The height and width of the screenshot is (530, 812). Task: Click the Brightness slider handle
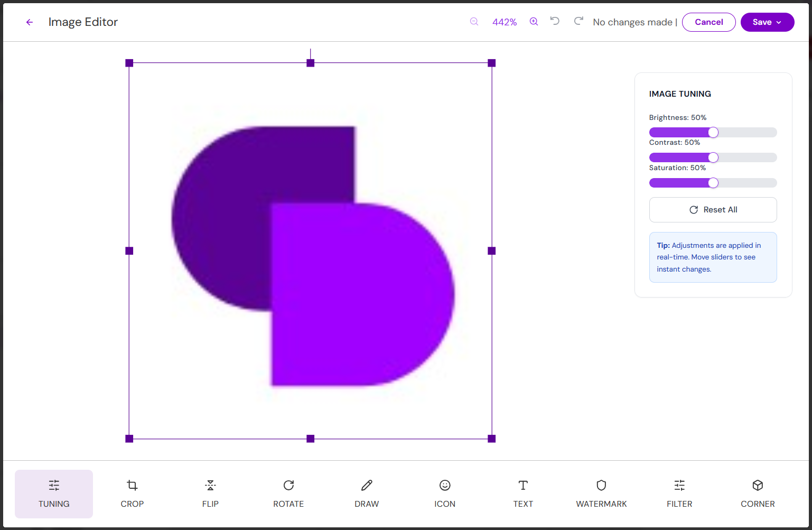[x=713, y=133]
